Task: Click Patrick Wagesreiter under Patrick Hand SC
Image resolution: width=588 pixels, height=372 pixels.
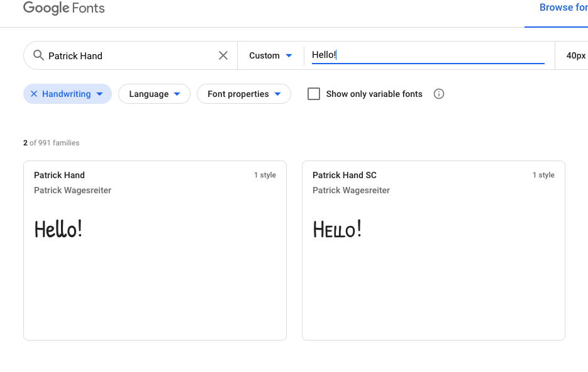Action: click(x=352, y=190)
